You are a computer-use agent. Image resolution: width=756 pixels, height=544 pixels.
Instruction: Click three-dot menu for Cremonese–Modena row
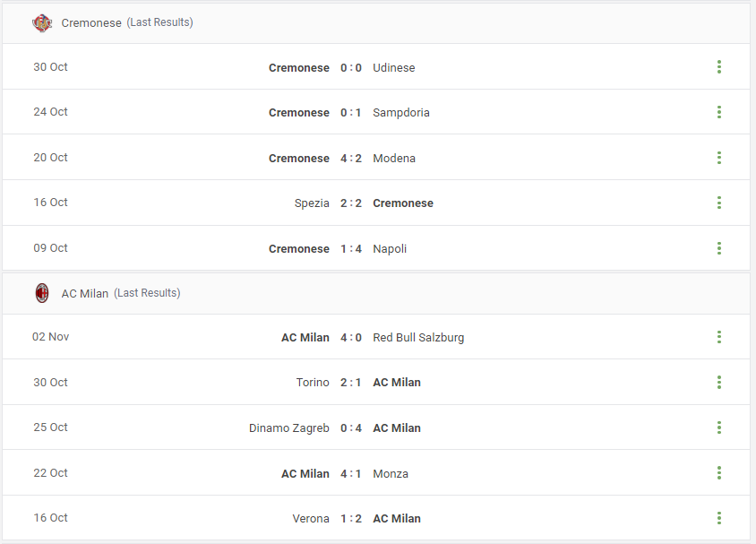pyautogui.click(x=719, y=158)
